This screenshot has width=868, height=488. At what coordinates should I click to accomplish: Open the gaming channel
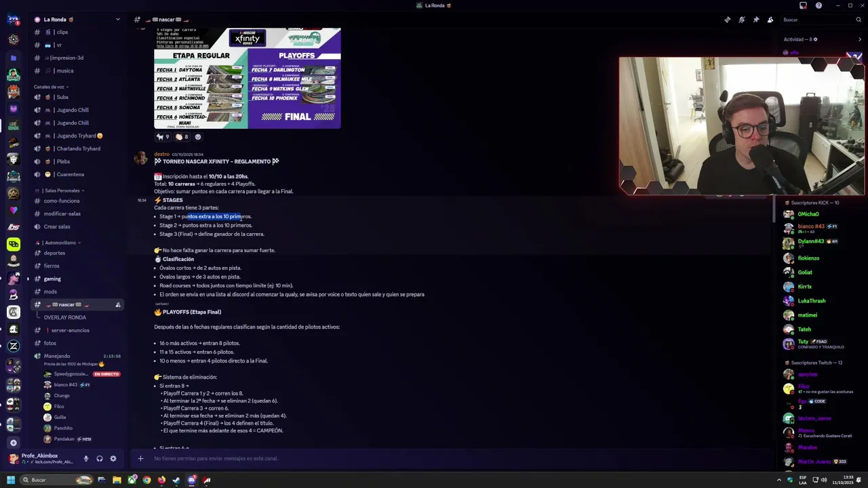(x=78, y=279)
